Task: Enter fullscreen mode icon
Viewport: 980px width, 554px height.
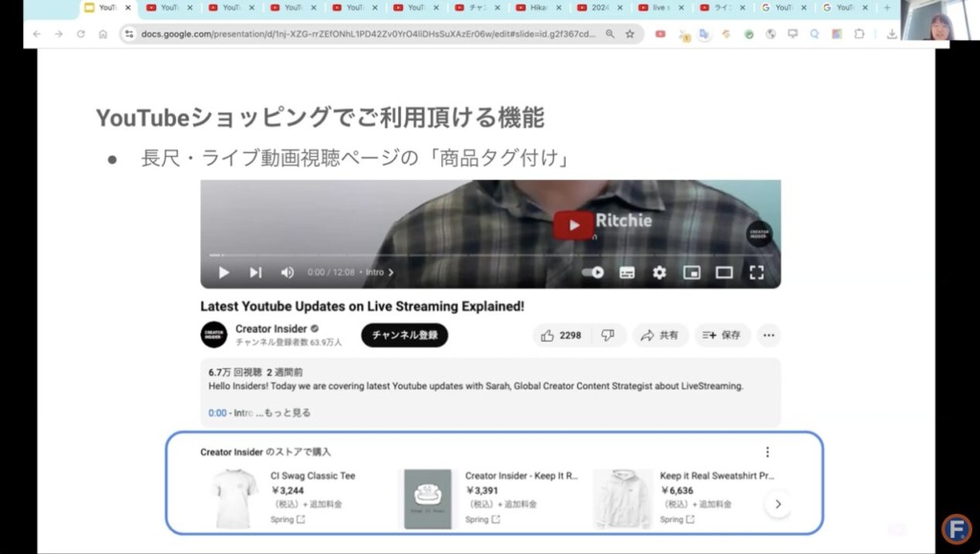Action: pyautogui.click(x=756, y=273)
